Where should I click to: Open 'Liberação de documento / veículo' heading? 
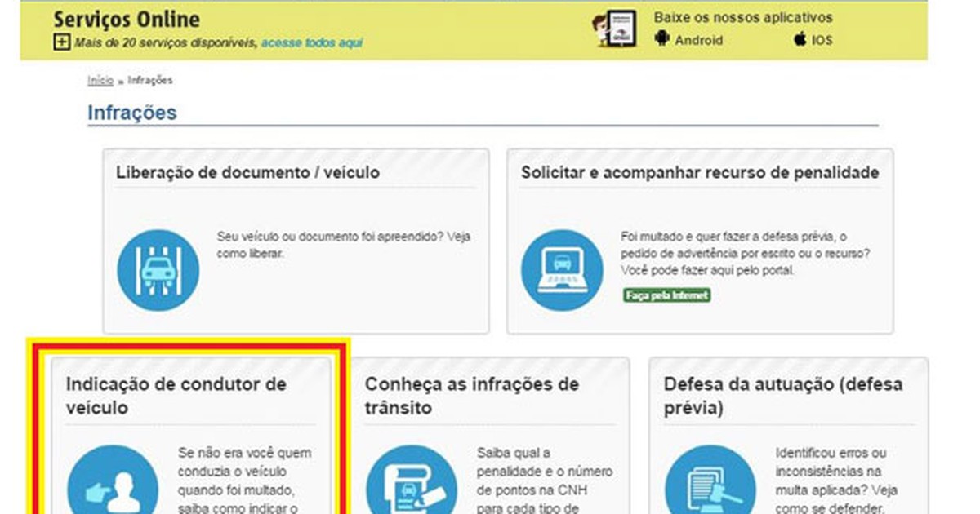click(247, 173)
